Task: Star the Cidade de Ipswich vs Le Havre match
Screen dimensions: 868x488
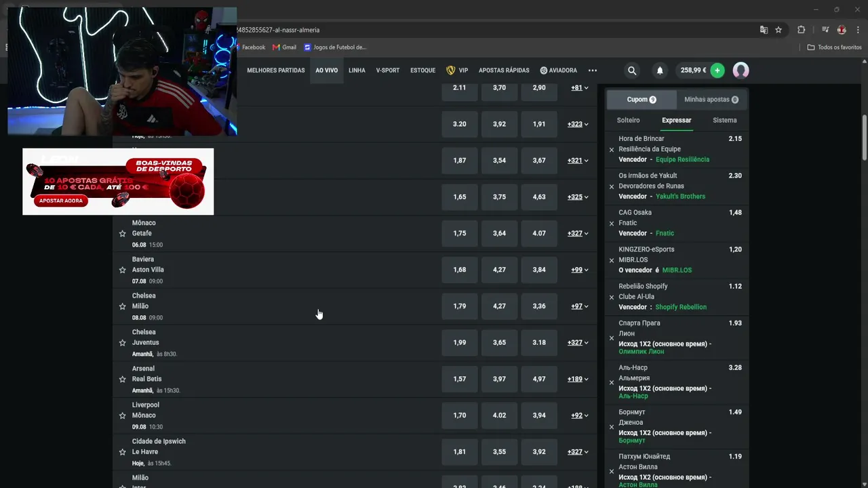Action: click(123, 452)
